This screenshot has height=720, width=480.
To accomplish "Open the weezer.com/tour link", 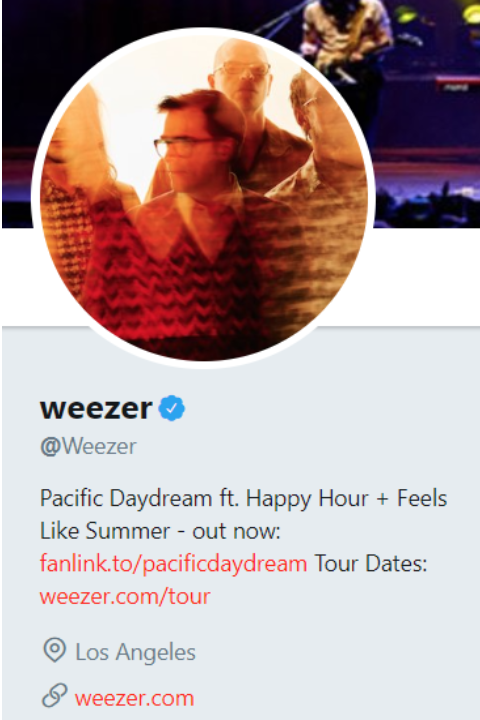I will click(125, 596).
